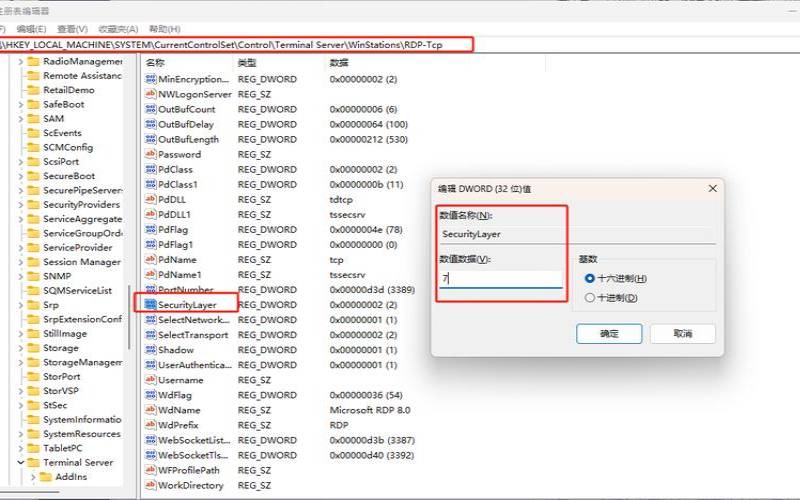Click the PortNumber registry value icon
This screenshot has width=800, height=500.
point(151,289)
